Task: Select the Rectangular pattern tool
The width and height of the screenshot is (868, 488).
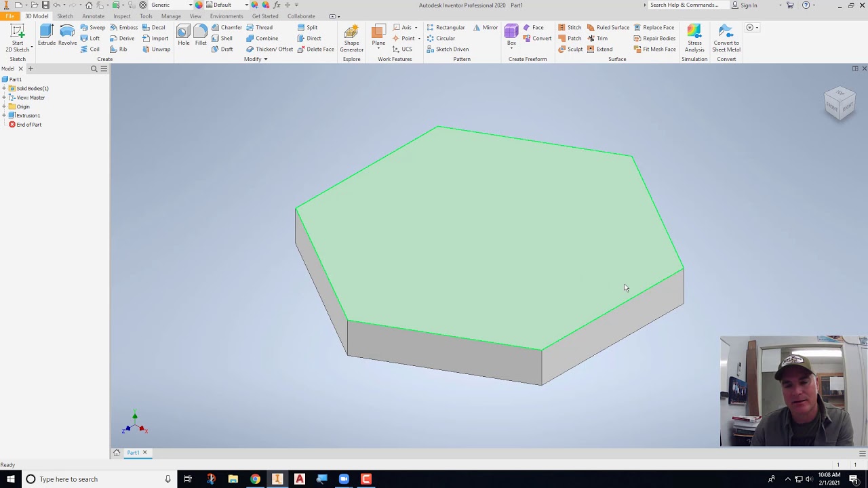Action: pos(446,28)
